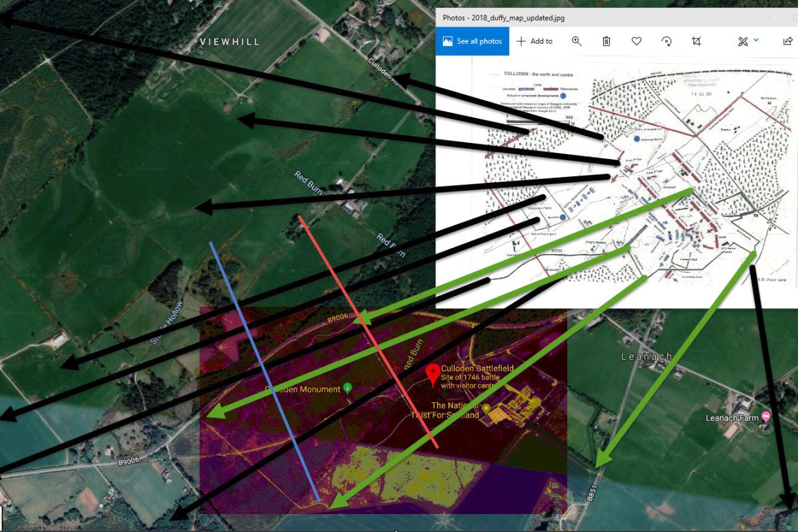Screen dimensions: 798x532
Task: Click the VIEWHILL area label on map
Action: [x=230, y=42]
